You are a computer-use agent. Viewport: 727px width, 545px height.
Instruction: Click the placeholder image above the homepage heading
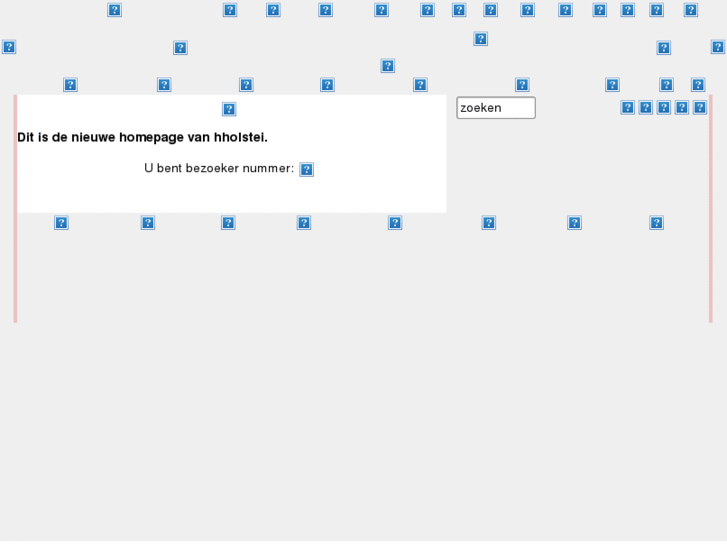click(229, 109)
